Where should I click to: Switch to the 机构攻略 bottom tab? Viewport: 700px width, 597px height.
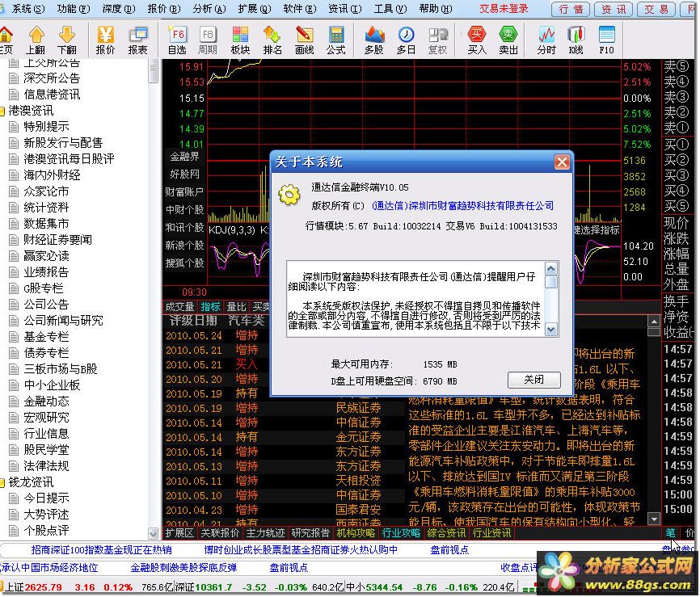(x=356, y=533)
